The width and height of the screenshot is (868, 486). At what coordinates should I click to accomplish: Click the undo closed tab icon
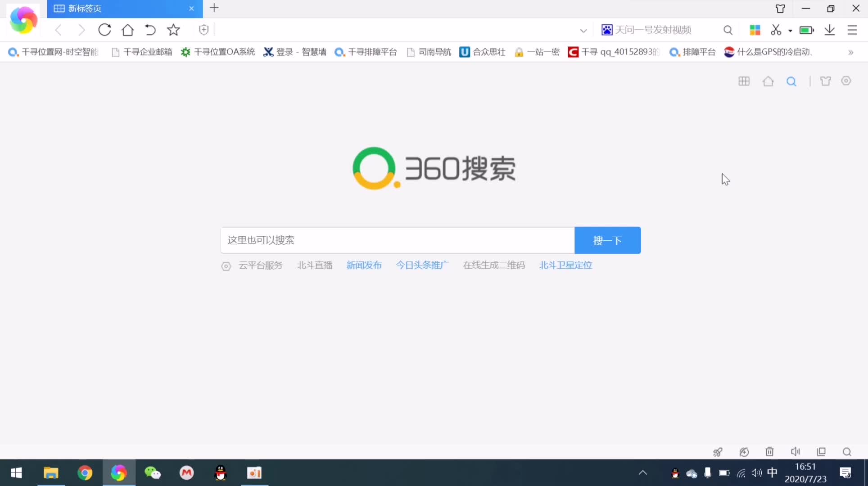[150, 30]
